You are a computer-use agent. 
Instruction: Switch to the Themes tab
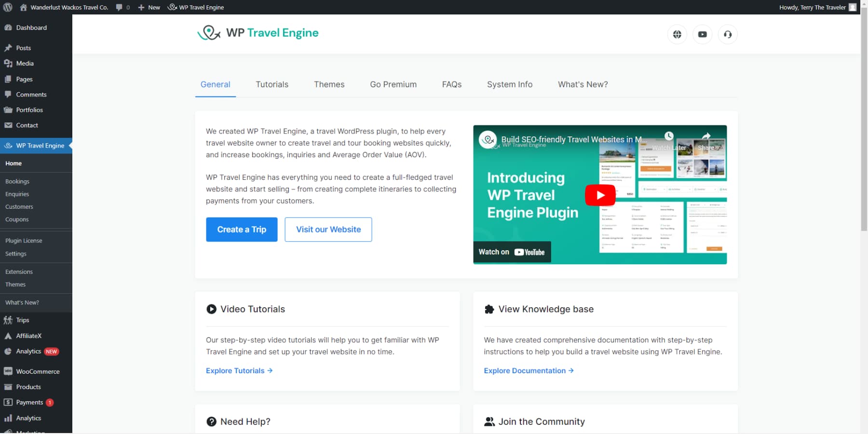pyautogui.click(x=329, y=84)
